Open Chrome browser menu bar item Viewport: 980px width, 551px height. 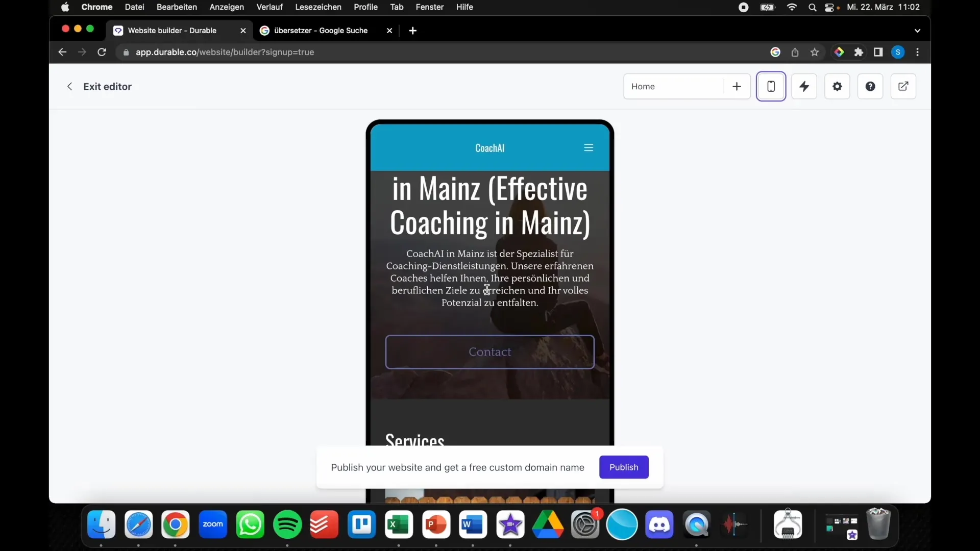(x=96, y=7)
